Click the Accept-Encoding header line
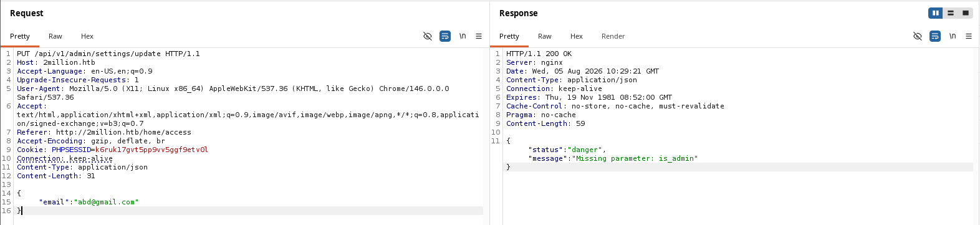This screenshot has height=225, width=980. pos(91,141)
